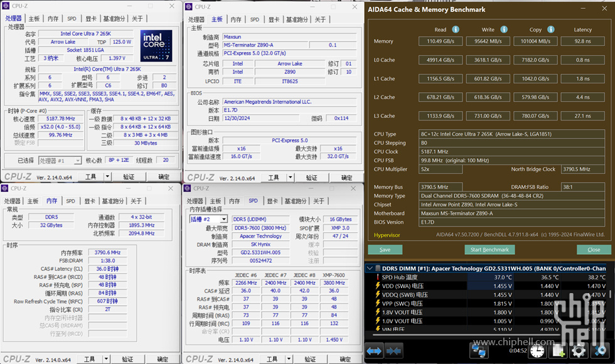Click title bar icon of CPU-Z processor window
Image resolution: width=615 pixels, height=364 pixels.
[6, 6]
